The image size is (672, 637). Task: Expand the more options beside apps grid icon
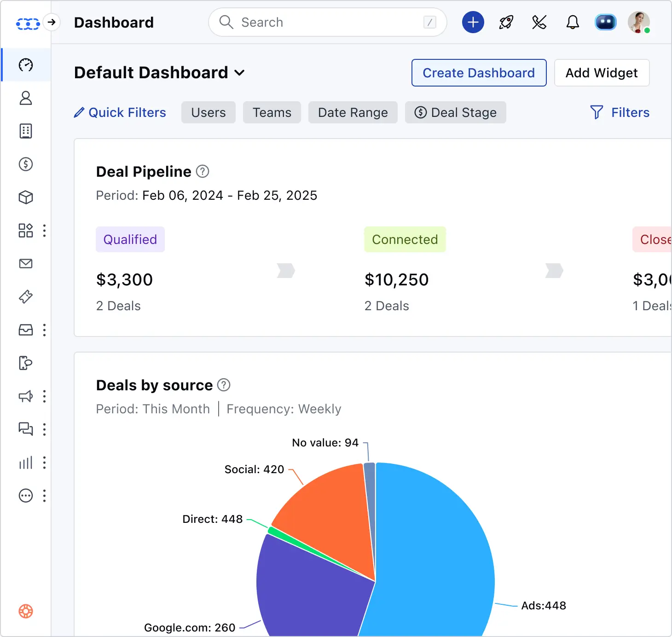(44, 230)
